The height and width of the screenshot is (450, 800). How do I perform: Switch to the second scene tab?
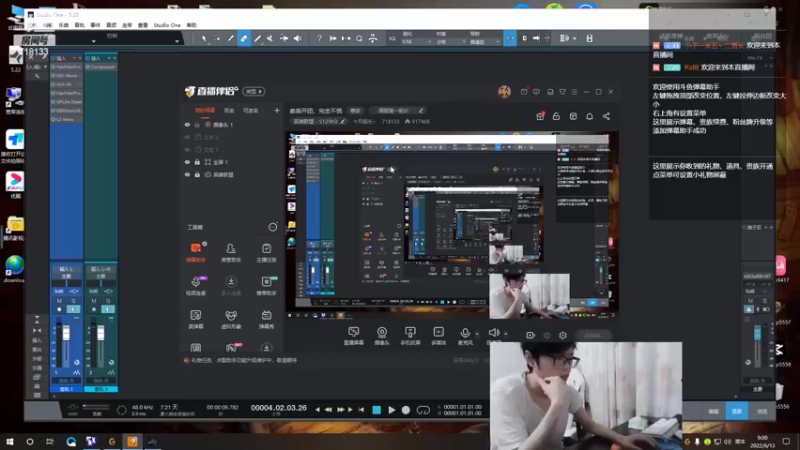click(x=229, y=110)
